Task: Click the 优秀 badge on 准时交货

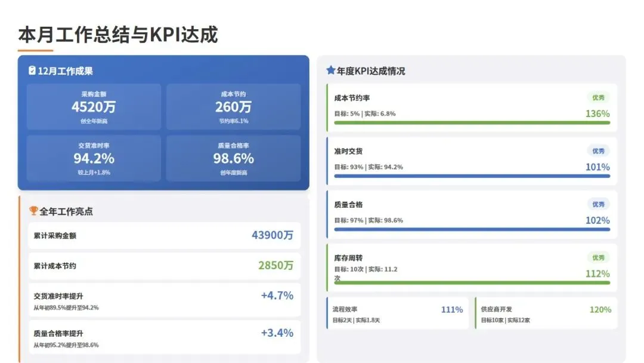Action: coord(598,150)
